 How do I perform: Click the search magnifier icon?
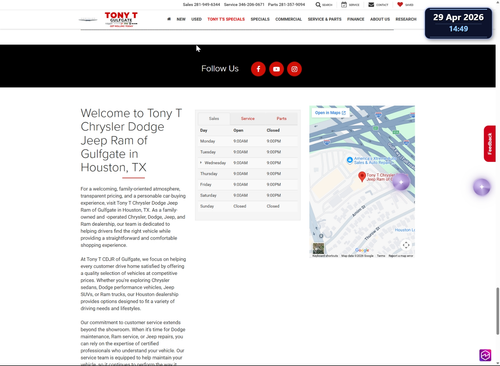coord(318,5)
